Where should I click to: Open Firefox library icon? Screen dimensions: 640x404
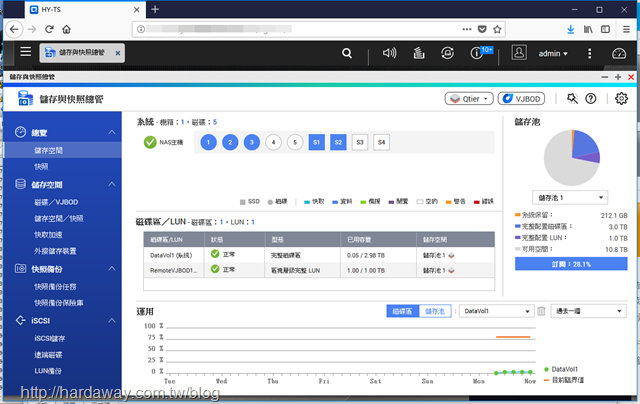[x=588, y=29]
